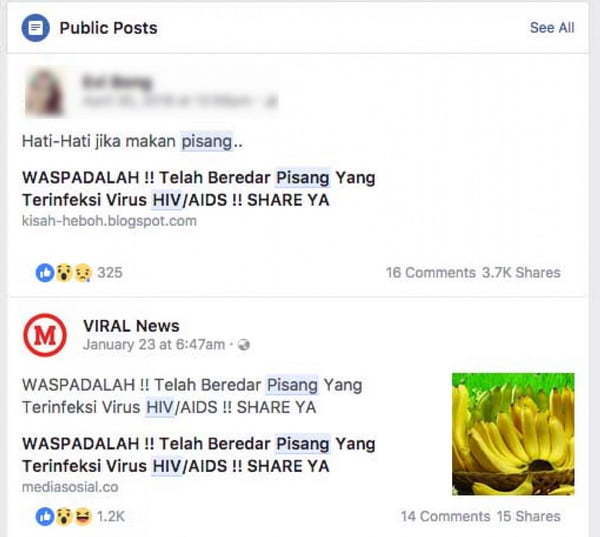
Task: Open the 14 Comments link
Action: (445, 517)
